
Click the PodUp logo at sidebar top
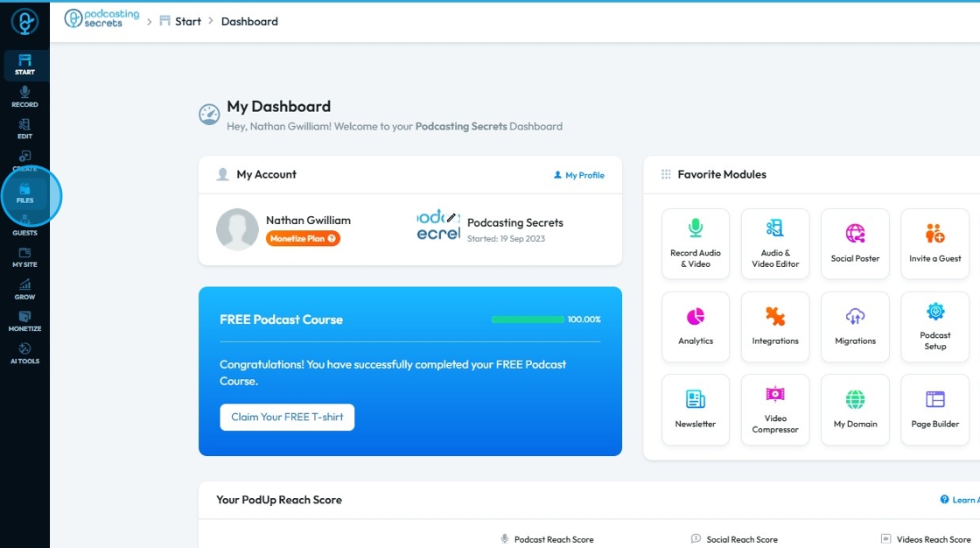point(25,22)
